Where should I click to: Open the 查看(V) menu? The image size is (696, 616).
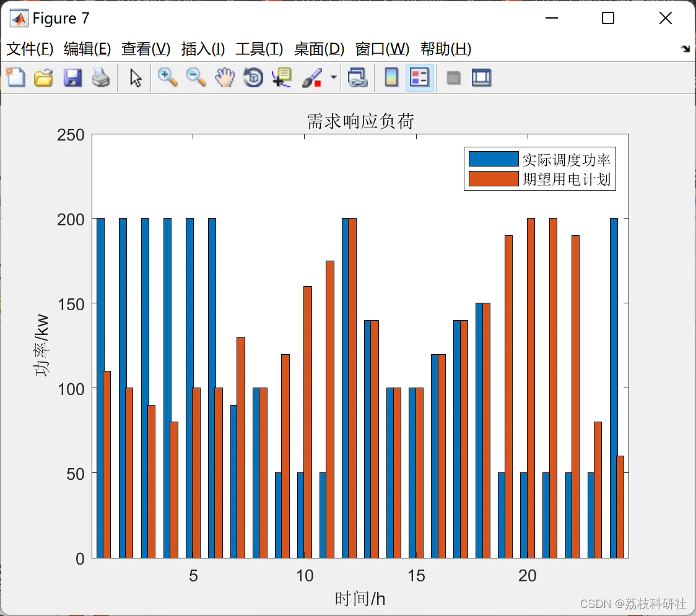coord(146,49)
